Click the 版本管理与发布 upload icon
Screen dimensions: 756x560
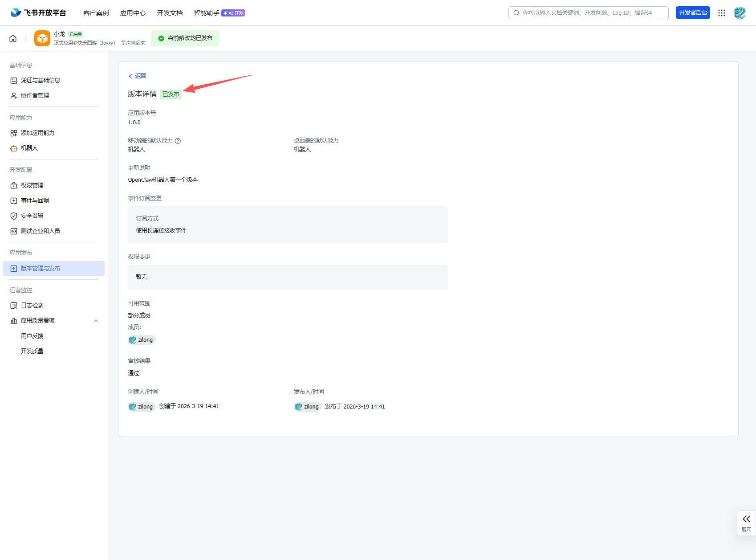point(14,269)
